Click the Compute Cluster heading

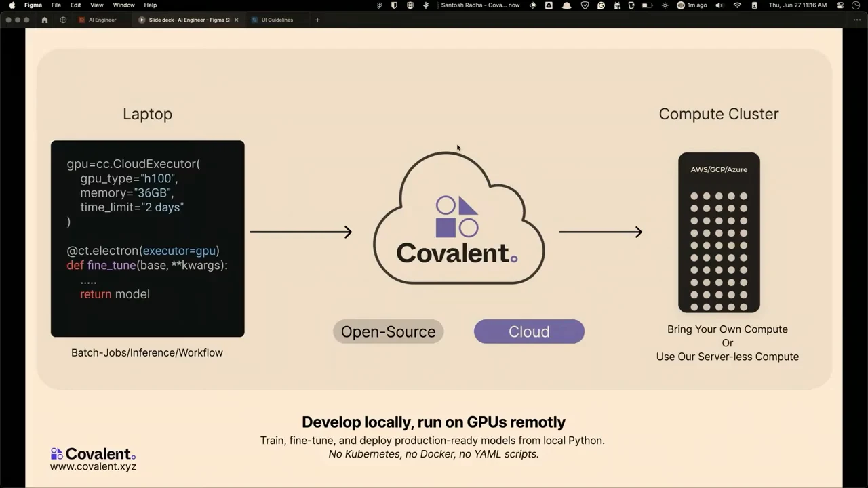point(719,114)
